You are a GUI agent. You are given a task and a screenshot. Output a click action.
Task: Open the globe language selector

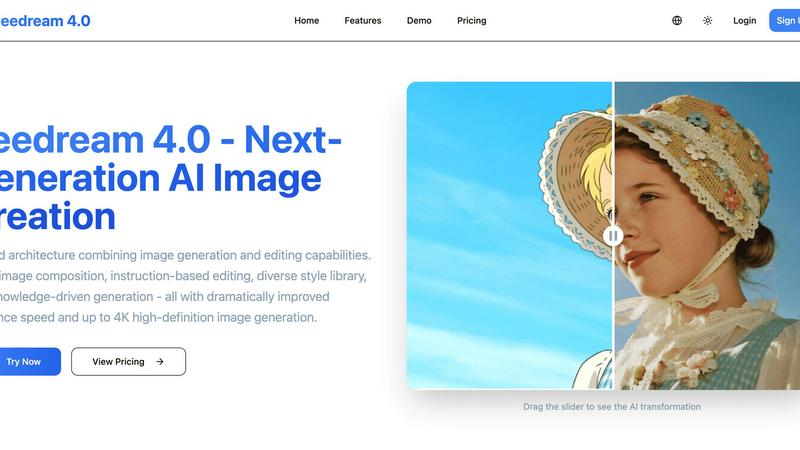click(677, 20)
